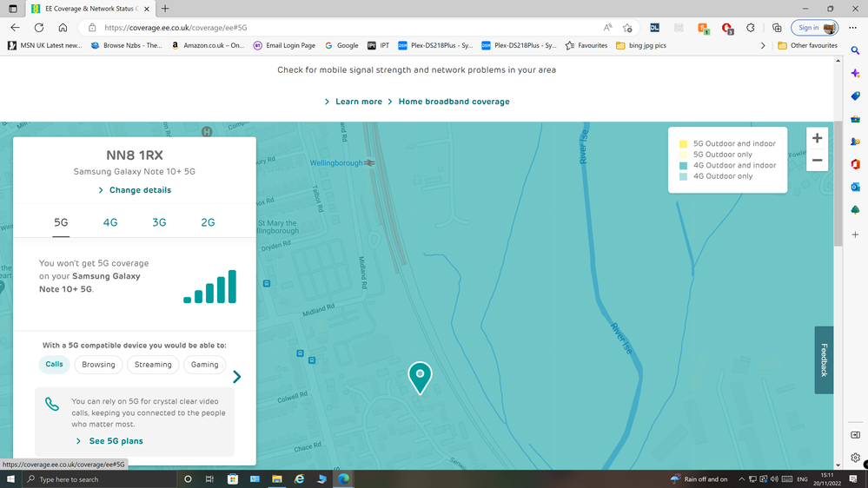
Task: Open the Collections icon
Action: tap(777, 28)
